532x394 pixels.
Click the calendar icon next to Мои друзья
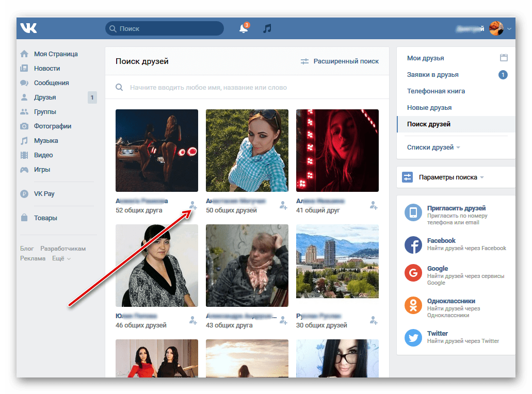[x=504, y=58]
